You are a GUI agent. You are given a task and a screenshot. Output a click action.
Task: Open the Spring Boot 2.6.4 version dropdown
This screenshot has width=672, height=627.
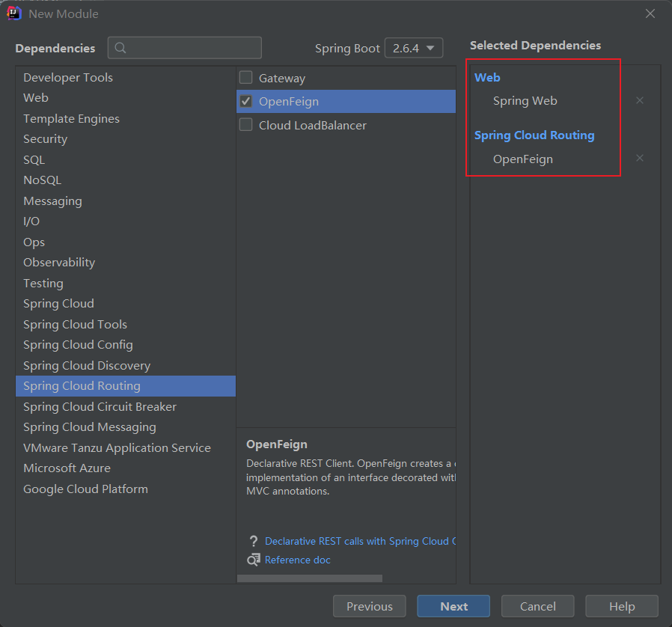(x=414, y=48)
